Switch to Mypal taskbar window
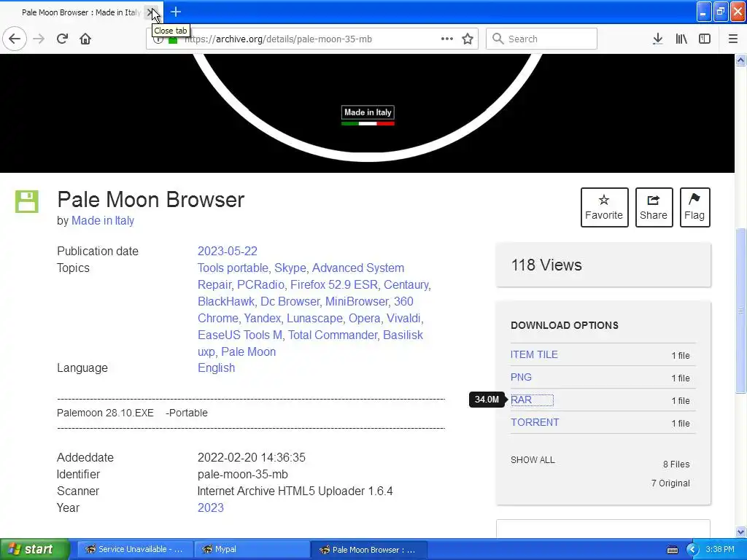Screen dimensions: 747x560 tap(252, 550)
